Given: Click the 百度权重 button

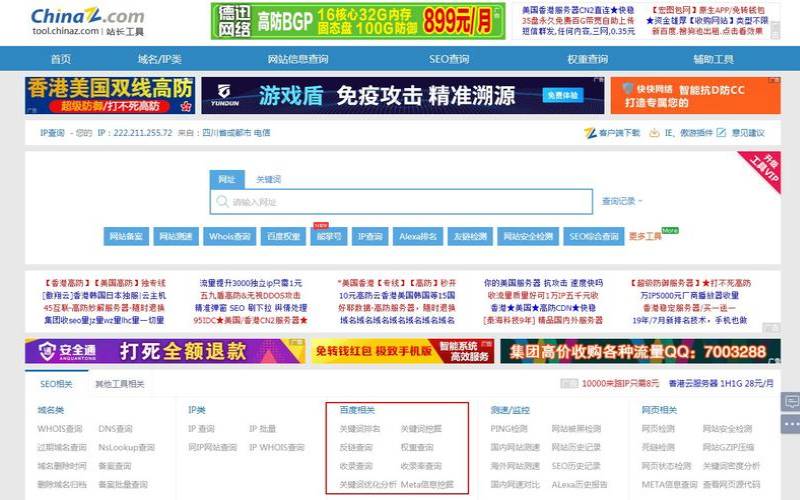Looking at the screenshot, I should 283,236.
